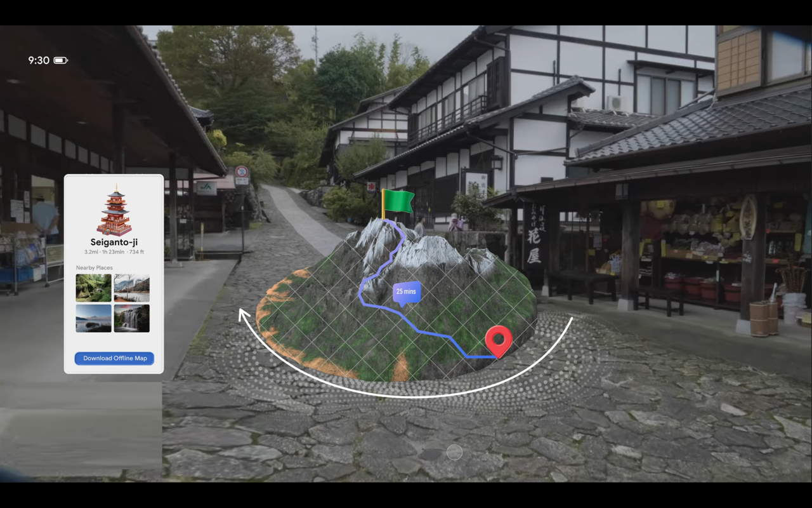Viewport: 812px width, 508px height.
Task: Select the red location pin
Action: (x=498, y=340)
